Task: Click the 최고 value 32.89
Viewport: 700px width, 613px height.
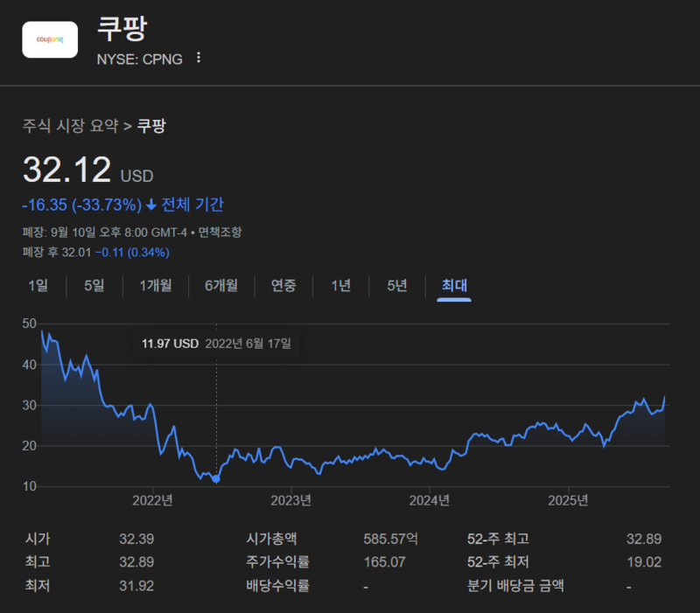Action: [x=136, y=562]
